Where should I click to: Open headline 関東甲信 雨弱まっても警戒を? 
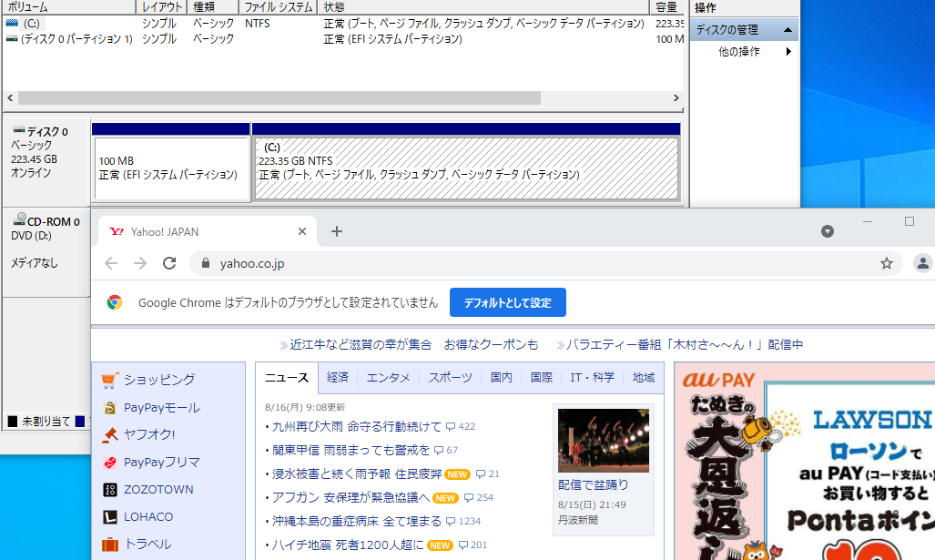[351, 450]
